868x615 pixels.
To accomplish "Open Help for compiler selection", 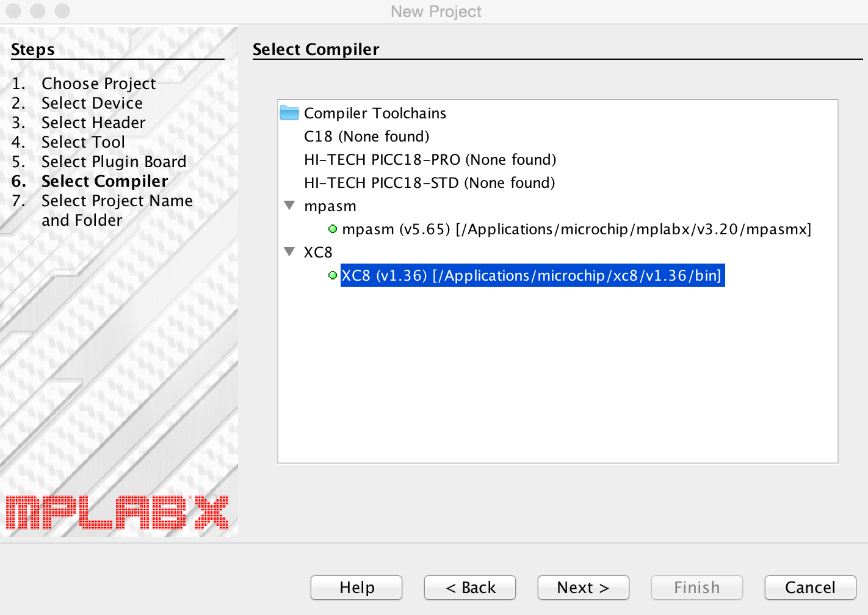I will point(356,588).
